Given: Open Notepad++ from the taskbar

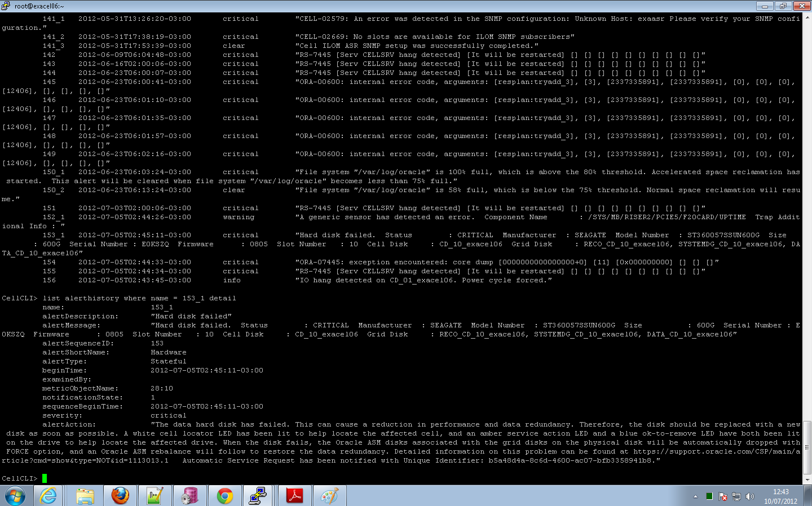Looking at the screenshot, I should click(x=155, y=496).
